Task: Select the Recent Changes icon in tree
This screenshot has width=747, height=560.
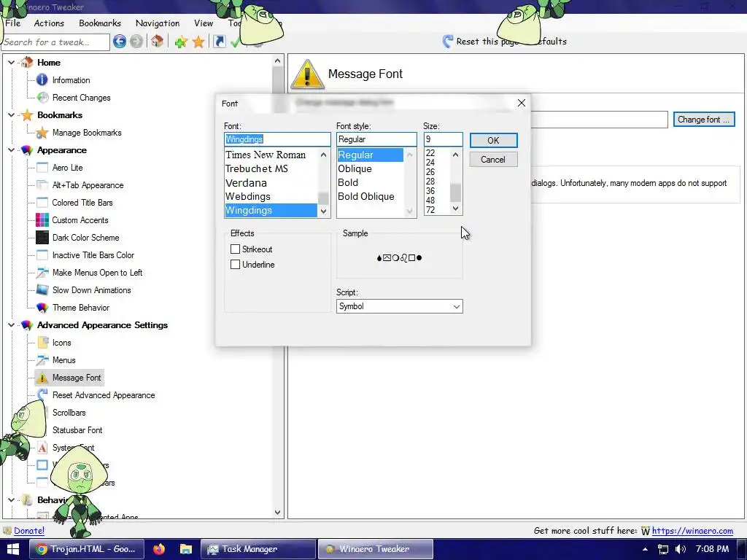Action: [x=42, y=97]
